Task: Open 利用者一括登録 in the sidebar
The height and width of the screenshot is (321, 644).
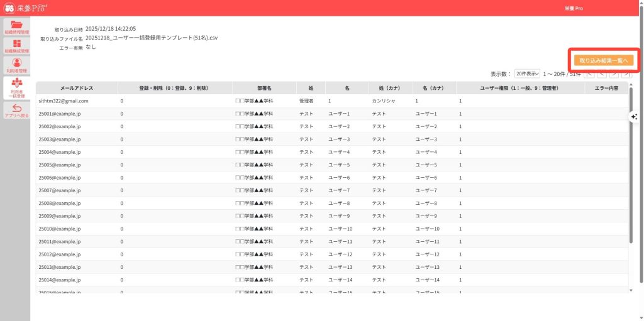Action: [x=16, y=86]
